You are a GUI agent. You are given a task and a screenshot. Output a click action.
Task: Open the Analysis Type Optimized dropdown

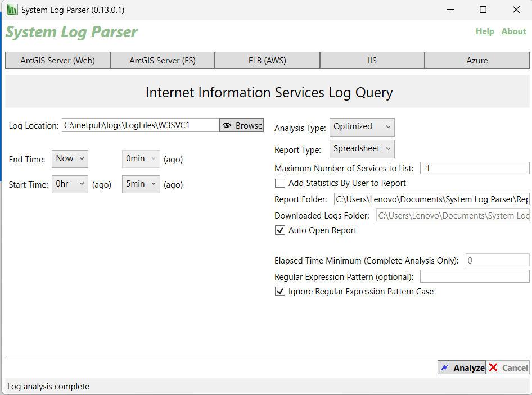362,127
